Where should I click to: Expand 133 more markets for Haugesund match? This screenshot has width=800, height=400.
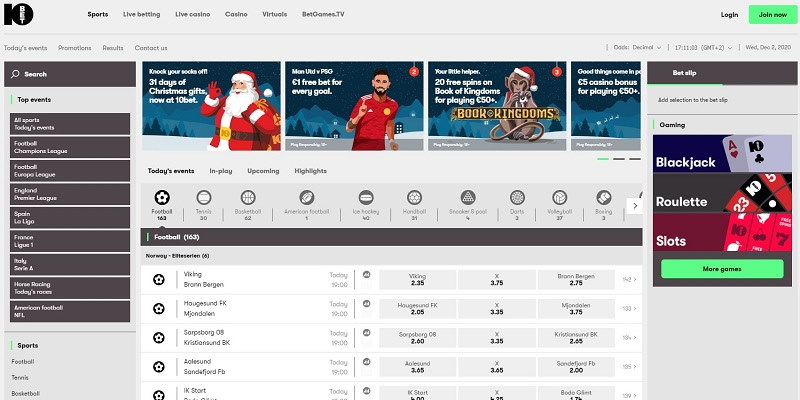(629, 309)
